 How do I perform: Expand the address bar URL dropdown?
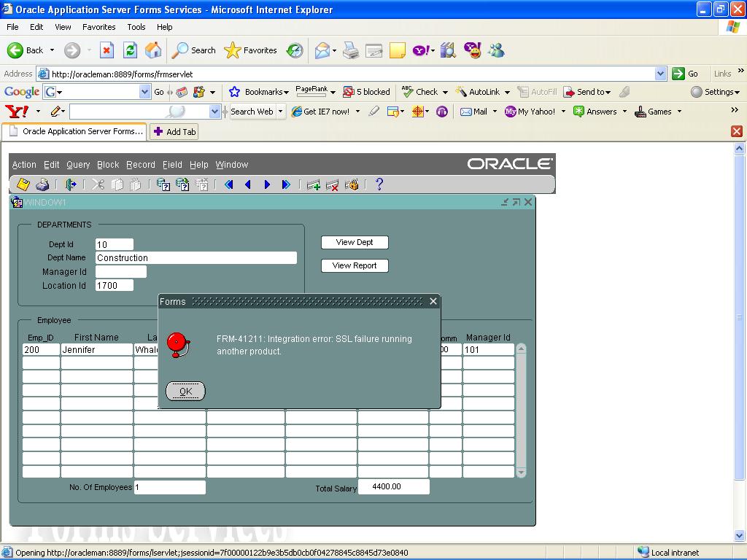660,74
